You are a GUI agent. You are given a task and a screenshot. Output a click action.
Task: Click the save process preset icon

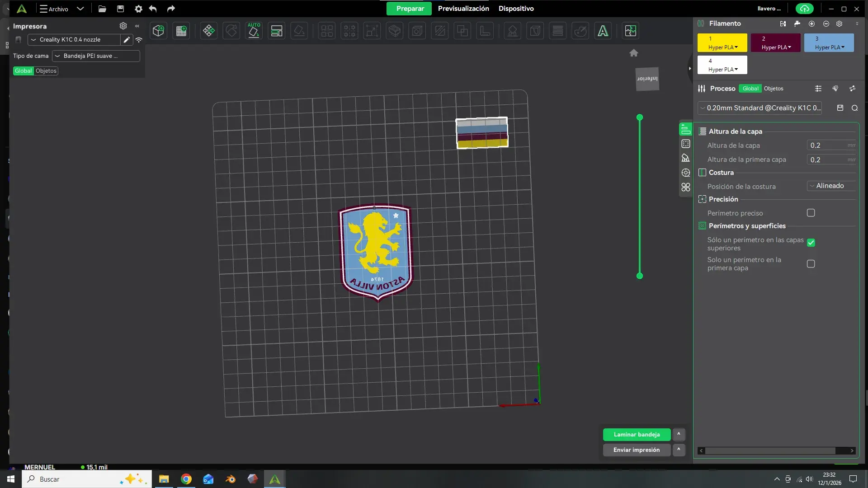(x=840, y=108)
